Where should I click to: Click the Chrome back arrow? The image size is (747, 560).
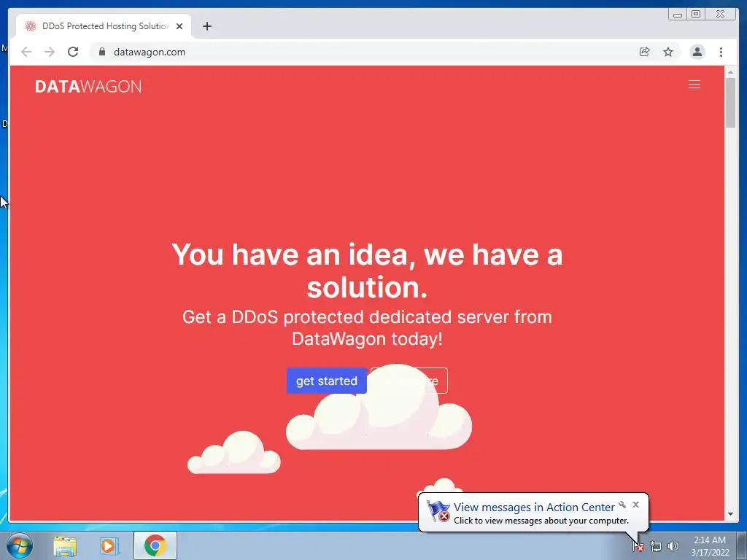pos(26,52)
